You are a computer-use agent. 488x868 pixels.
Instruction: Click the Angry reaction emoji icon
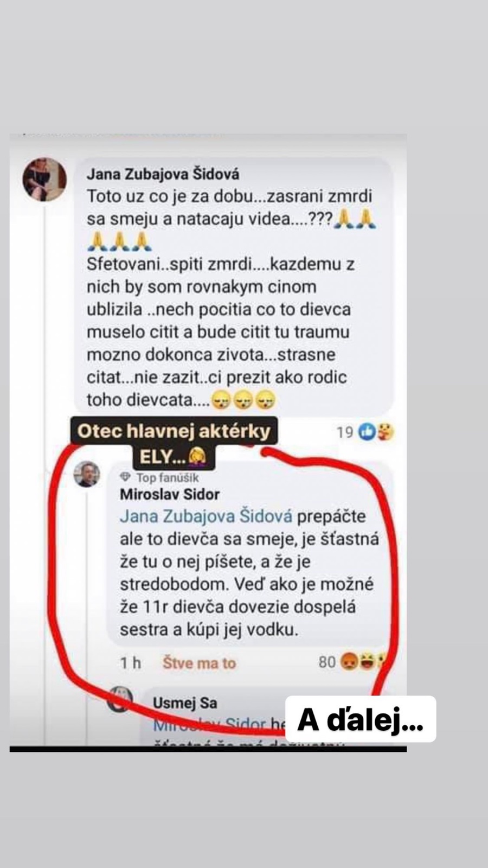click(349, 662)
